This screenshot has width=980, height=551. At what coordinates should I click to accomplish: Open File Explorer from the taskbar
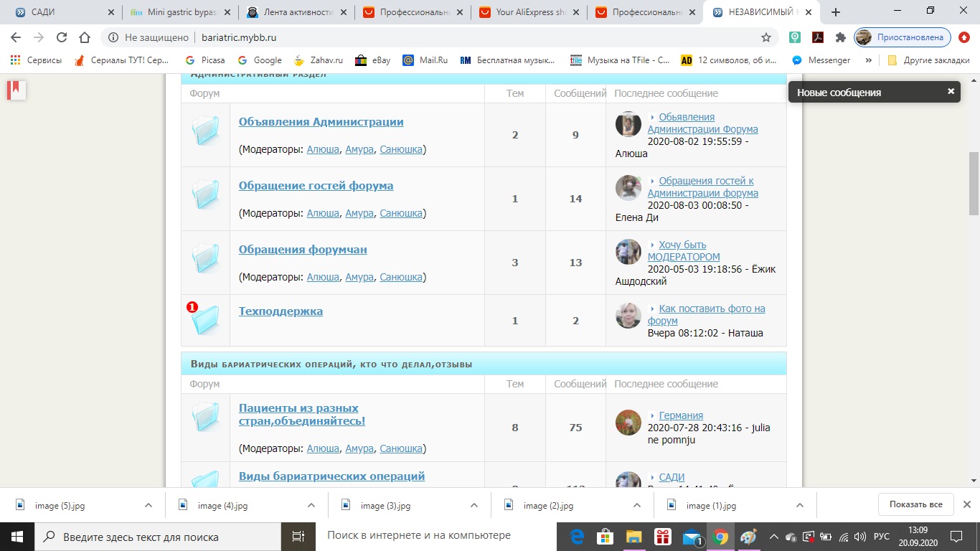634,537
